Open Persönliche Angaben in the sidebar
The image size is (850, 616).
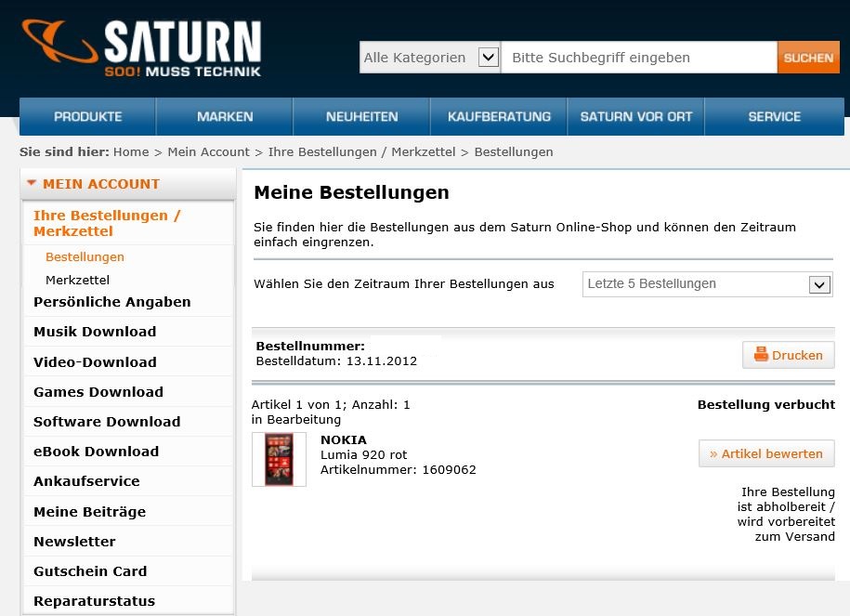tap(112, 301)
